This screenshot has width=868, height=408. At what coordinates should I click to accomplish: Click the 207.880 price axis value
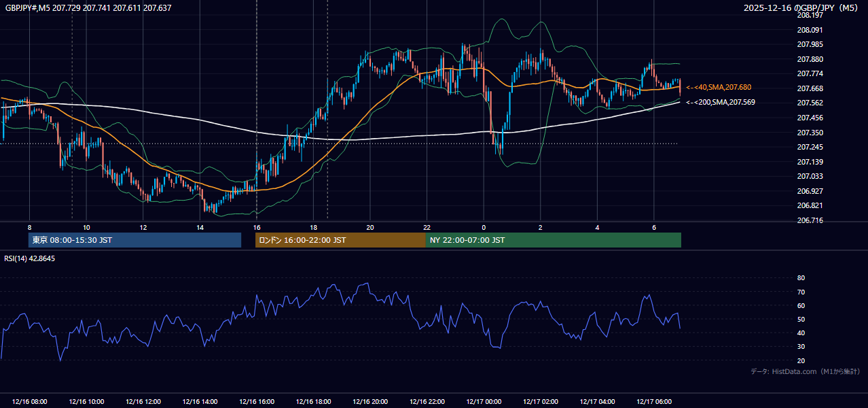click(x=810, y=59)
